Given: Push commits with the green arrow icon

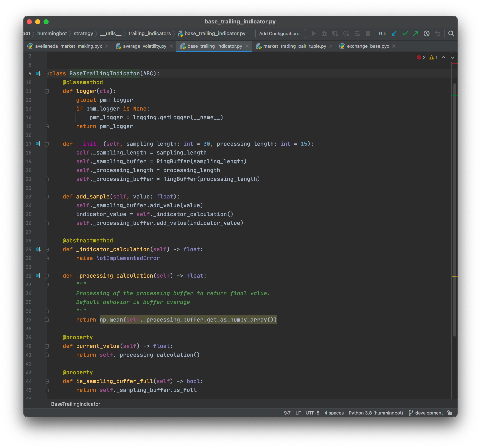Looking at the screenshot, I should [x=416, y=34].
